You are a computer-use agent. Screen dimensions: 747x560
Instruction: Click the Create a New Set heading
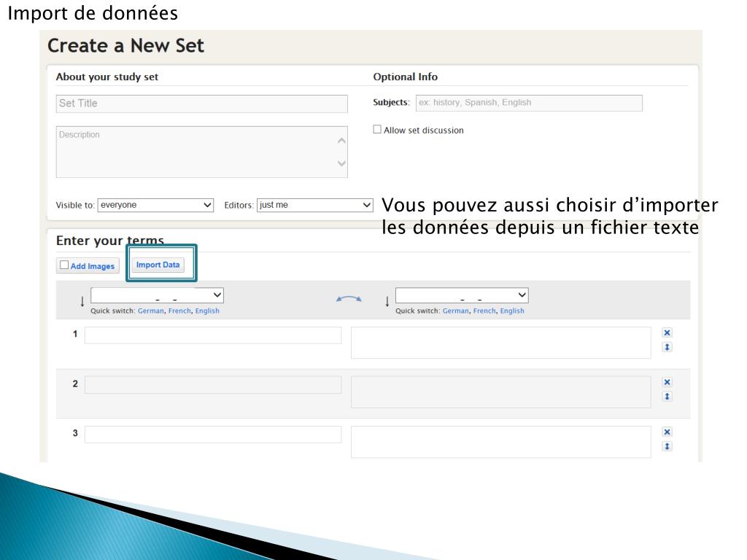tap(125, 46)
